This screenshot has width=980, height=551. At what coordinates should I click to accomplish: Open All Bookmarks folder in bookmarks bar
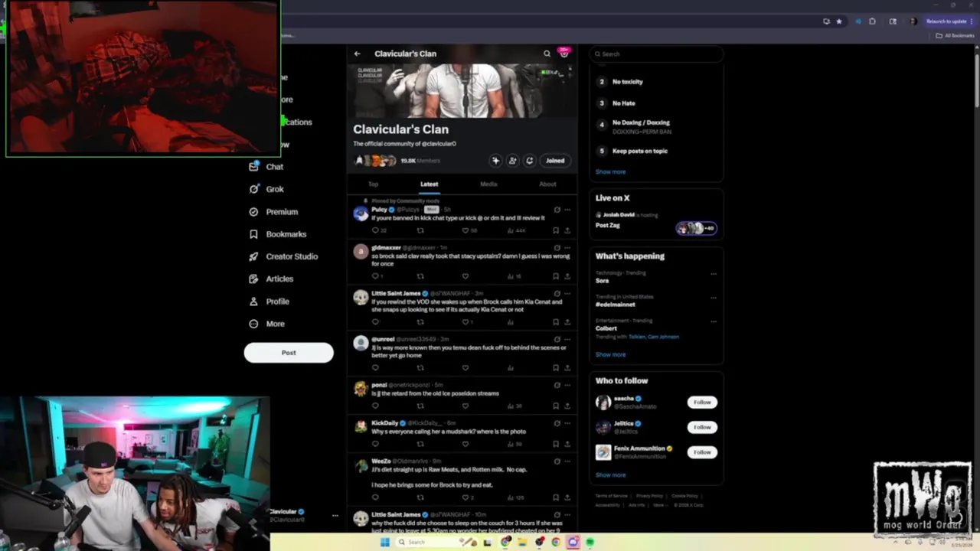[956, 35]
